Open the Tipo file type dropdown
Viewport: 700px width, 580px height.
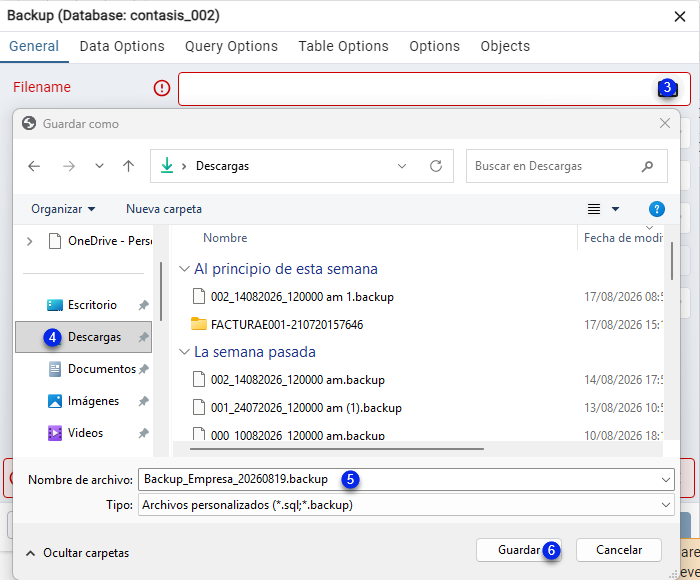[x=406, y=505]
